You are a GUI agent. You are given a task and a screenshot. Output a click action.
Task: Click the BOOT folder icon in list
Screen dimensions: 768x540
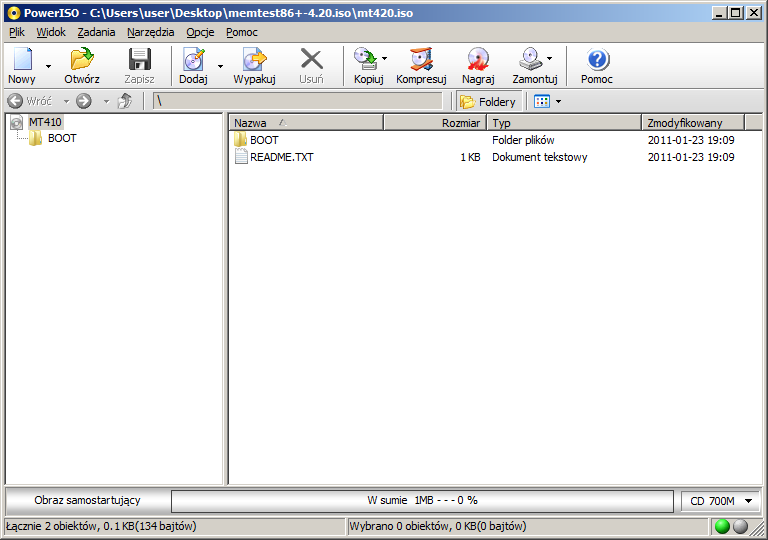pos(240,140)
